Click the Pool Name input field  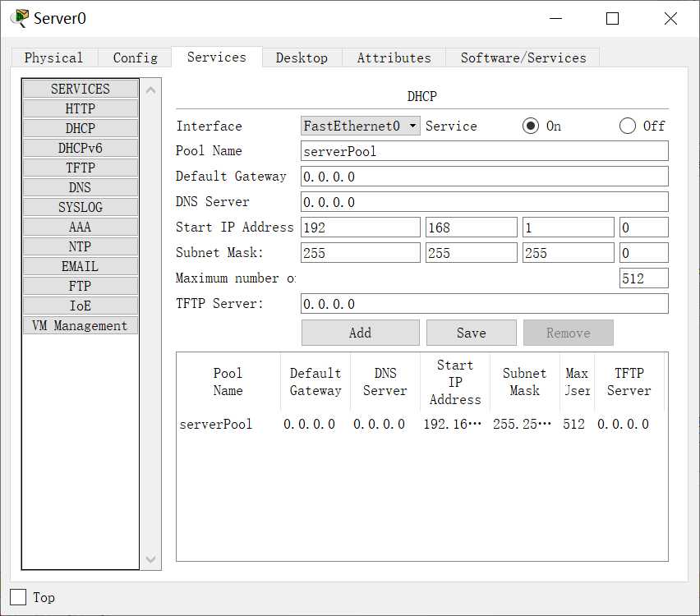485,151
